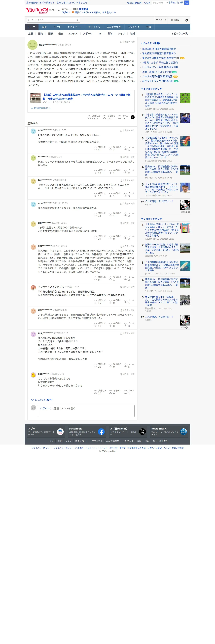The image size is (215, 644).
Task: Click 共感した smiley on nao's main comment
Action: (x=89, y=117)
